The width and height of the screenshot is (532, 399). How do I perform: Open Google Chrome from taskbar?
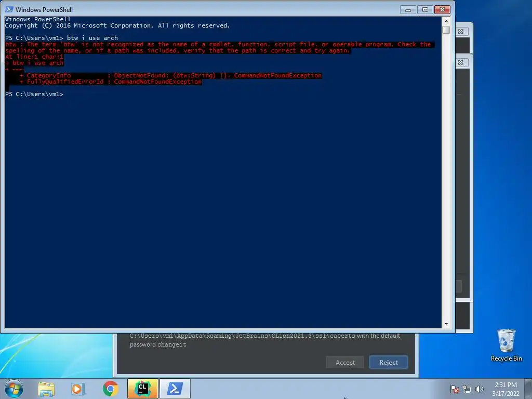pos(110,389)
